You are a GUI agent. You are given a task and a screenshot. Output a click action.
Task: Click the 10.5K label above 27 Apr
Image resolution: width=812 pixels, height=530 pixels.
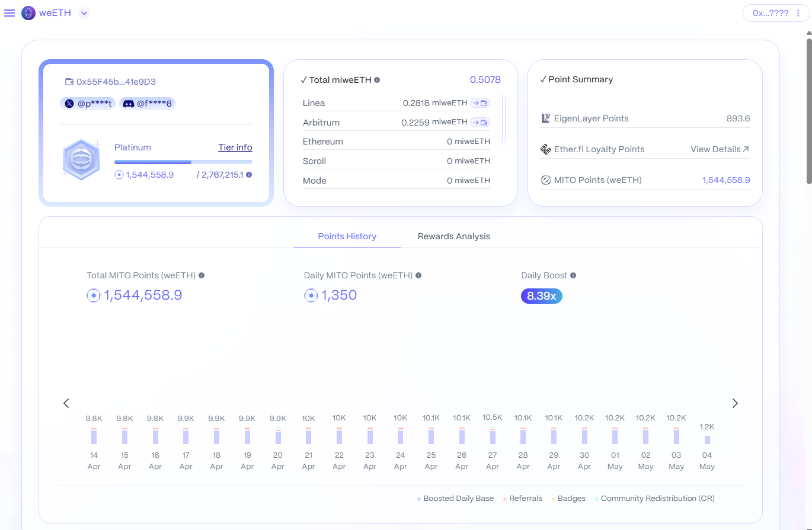[x=493, y=417]
